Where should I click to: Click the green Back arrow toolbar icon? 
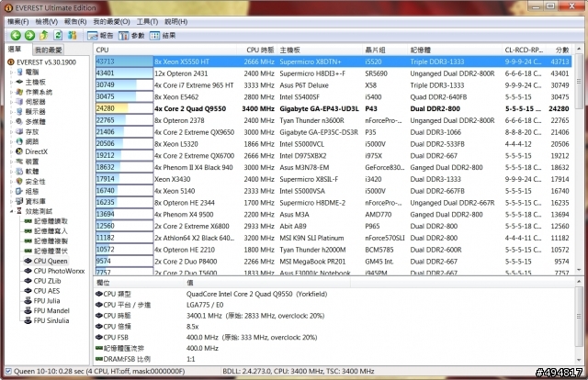[x=16, y=36]
